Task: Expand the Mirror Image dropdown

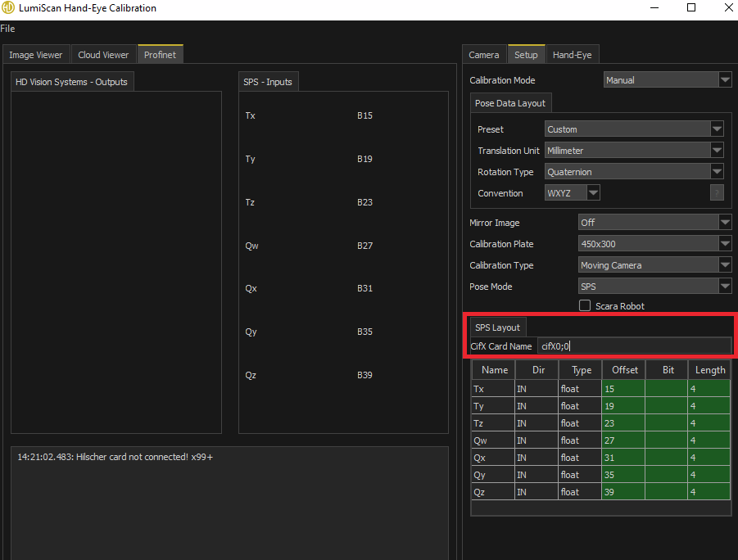Action: point(654,223)
